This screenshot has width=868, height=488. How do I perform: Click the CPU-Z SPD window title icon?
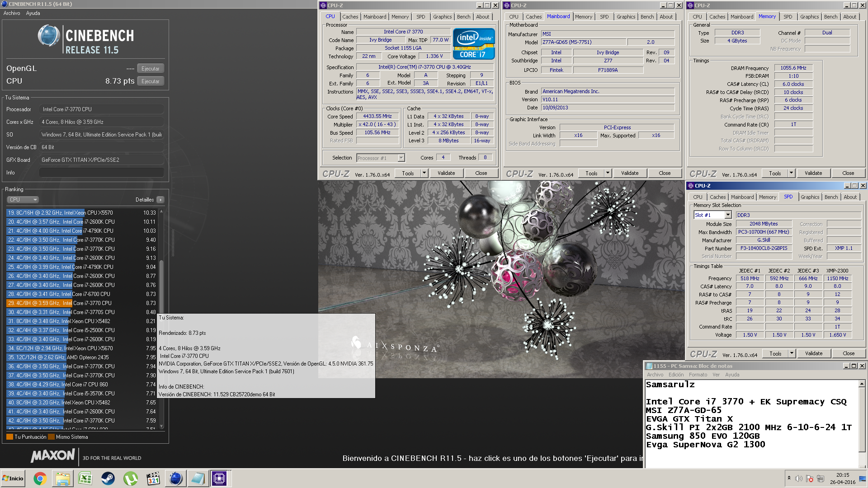[690, 186]
